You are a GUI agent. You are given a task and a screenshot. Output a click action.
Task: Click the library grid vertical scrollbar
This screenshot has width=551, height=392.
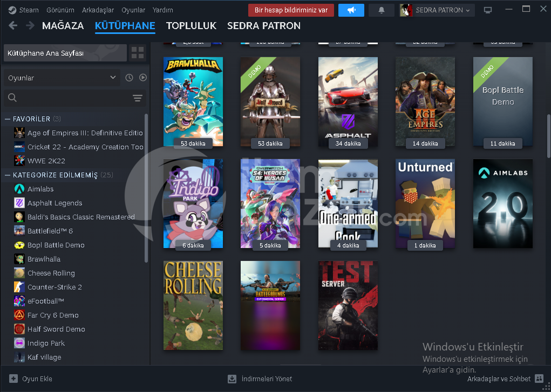click(x=548, y=136)
